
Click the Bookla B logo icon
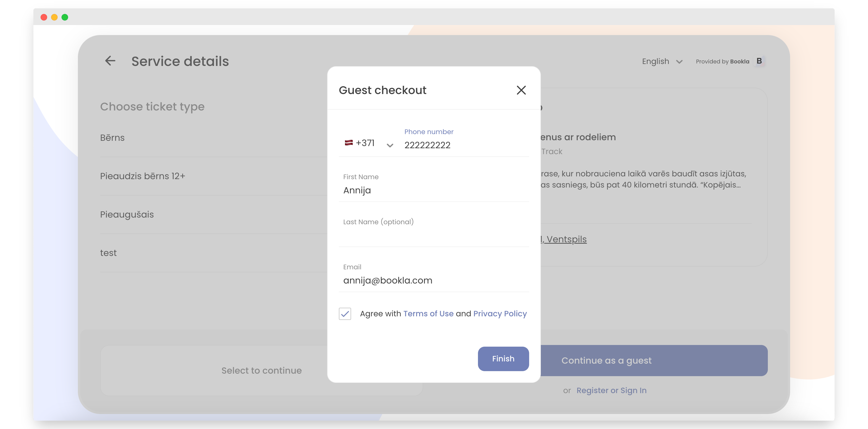pyautogui.click(x=759, y=61)
